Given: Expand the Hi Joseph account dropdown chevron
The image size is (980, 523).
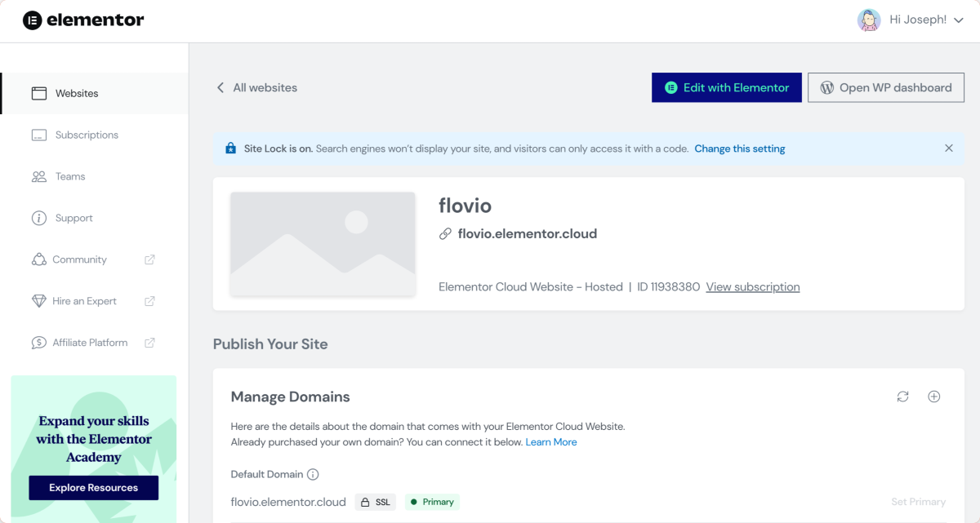Looking at the screenshot, I should pos(959,20).
